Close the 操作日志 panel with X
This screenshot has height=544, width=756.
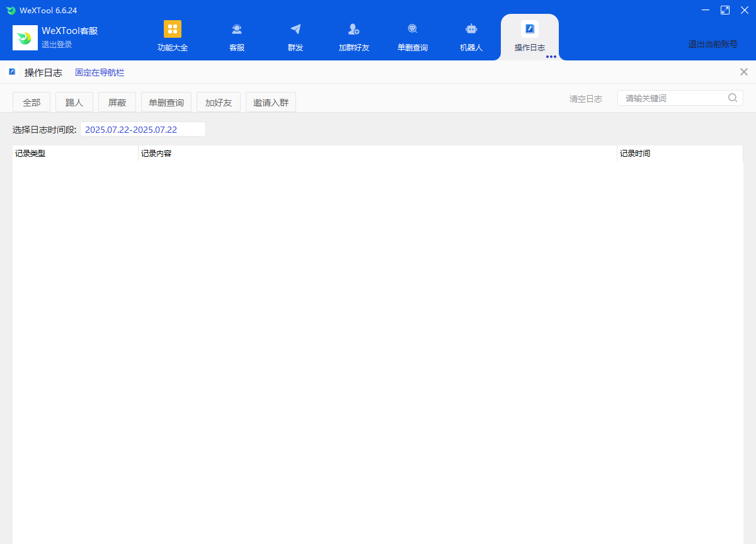coord(744,72)
